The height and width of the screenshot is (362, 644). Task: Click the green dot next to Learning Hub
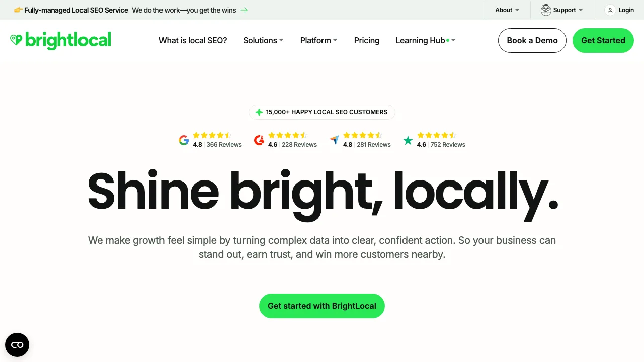448,40
